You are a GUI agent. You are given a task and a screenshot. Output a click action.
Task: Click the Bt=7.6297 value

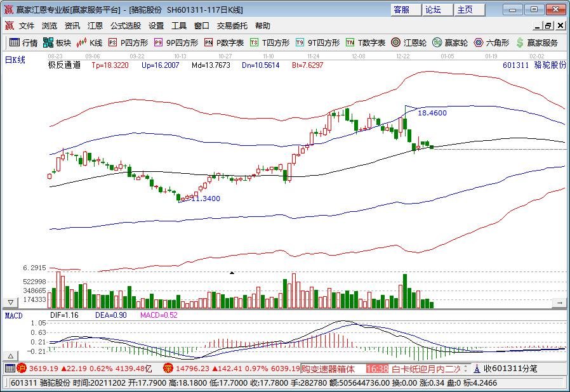(x=308, y=65)
